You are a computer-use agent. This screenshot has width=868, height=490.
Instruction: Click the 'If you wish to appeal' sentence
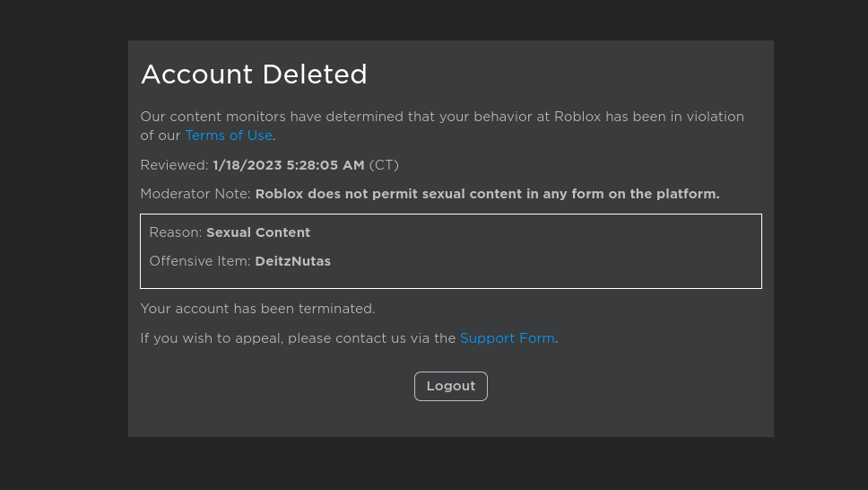pos(298,338)
